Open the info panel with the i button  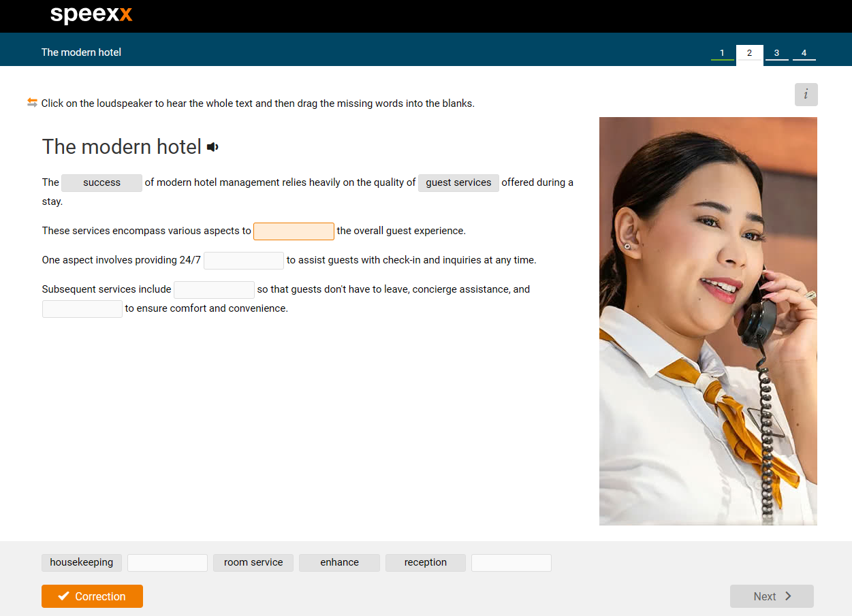pyautogui.click(x=806, y=95)
